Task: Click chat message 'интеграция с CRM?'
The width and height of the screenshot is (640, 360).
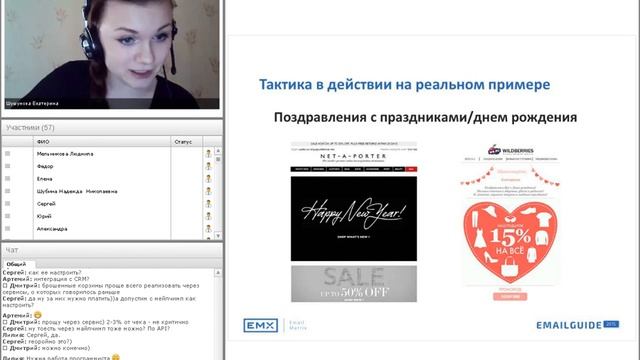Action: (61, 279)
